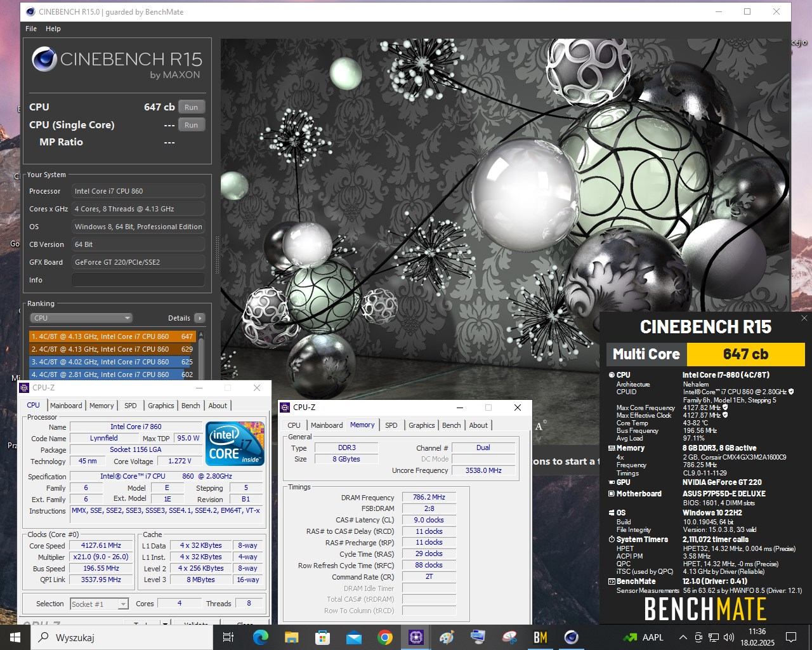Switch to Memory tab in left CPU-Z window
The image size is (812, 650).
(101, 406)
